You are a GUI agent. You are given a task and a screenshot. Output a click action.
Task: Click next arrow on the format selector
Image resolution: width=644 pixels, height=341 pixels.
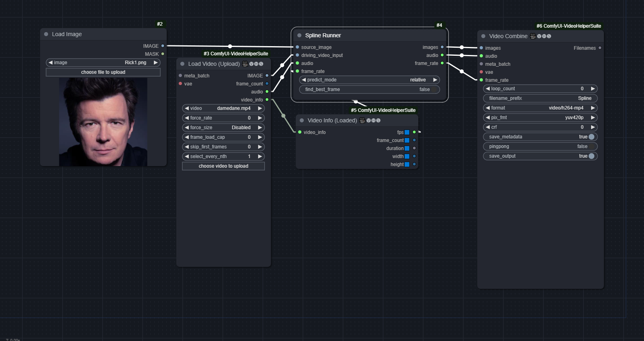pos(593,108)
